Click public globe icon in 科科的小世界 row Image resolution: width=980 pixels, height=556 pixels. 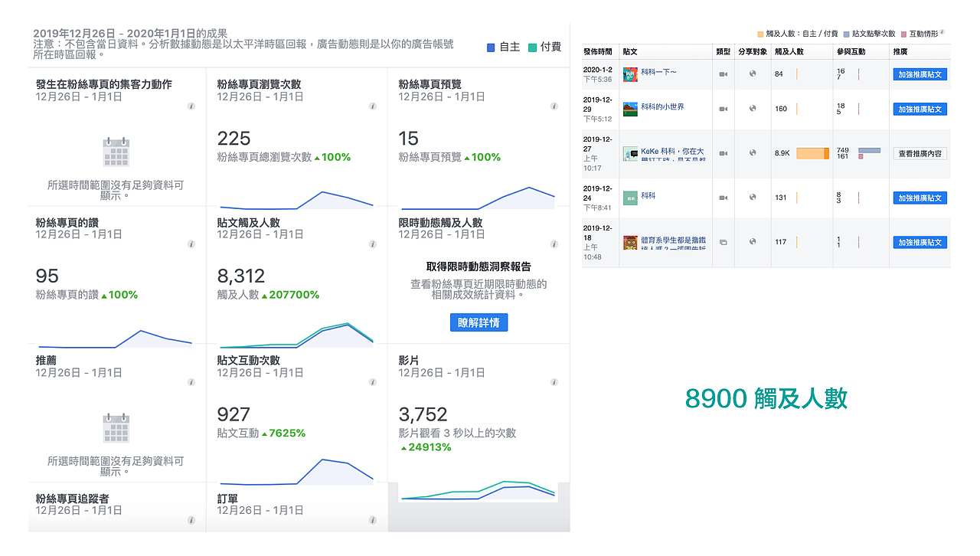point(753,109)
